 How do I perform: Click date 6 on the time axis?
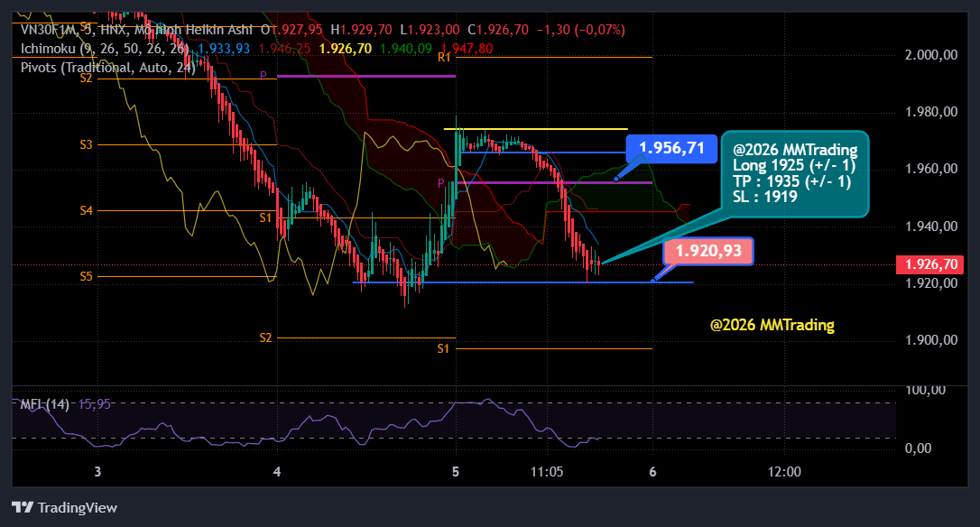(x=652, y=472)
